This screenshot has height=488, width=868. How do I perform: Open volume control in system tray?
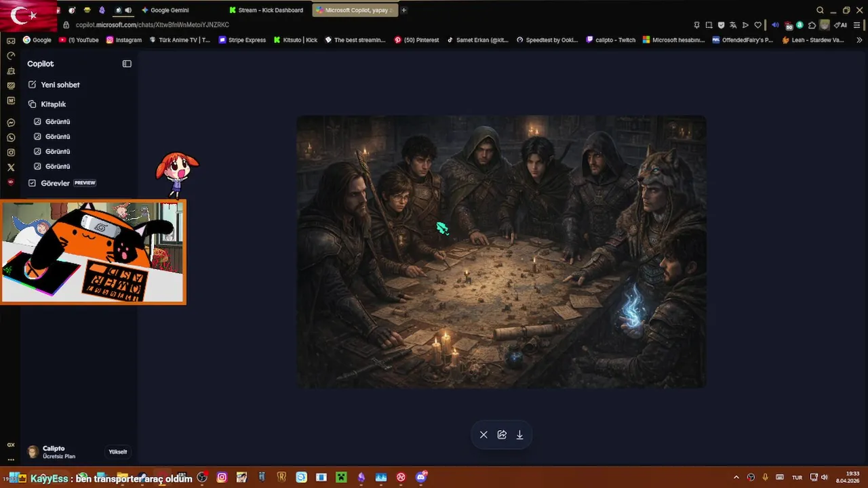click(824, 477)
